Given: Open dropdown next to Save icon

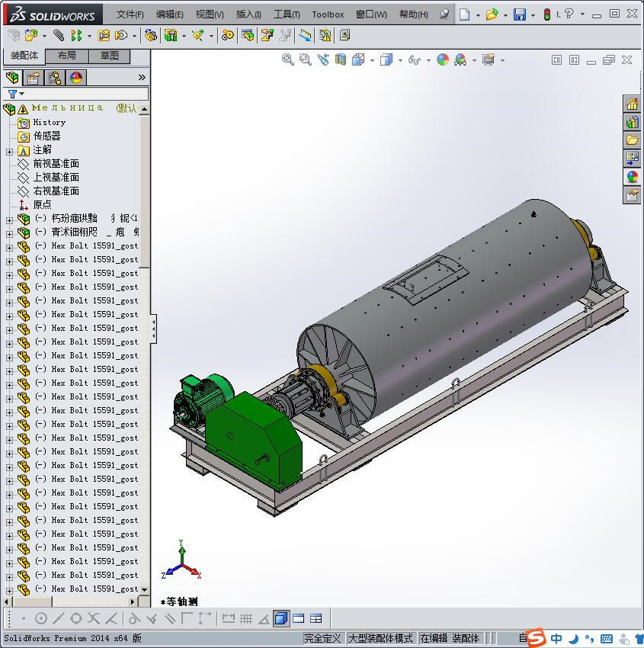Looking at the screenshot, I should click(x=533, y=15).
